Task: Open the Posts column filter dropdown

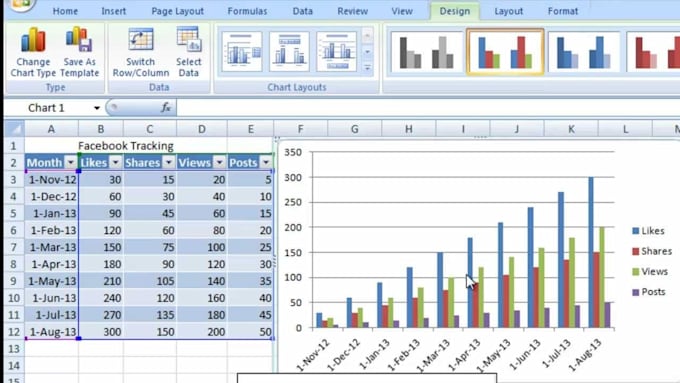Action: pos(266,163)
